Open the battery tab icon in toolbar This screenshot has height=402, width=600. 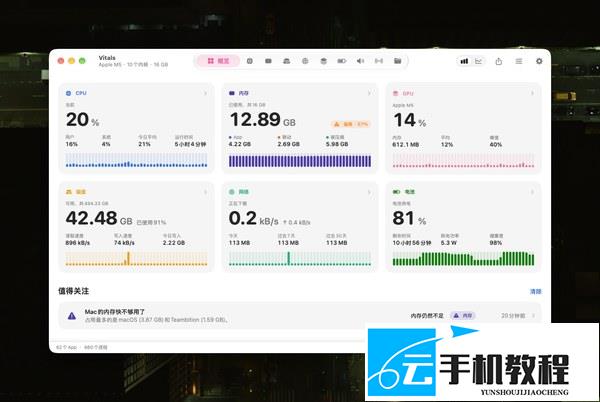342,61
